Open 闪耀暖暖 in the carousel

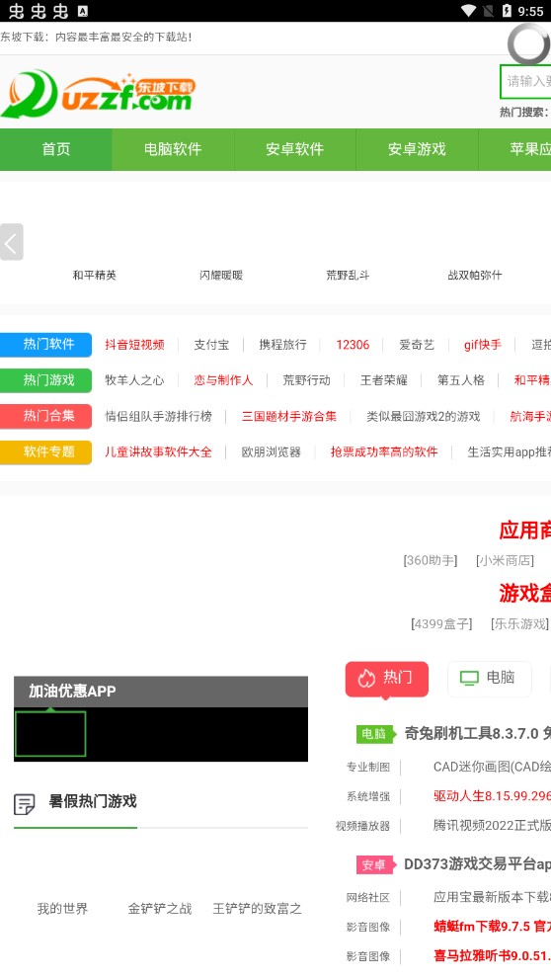coord(221,275)
